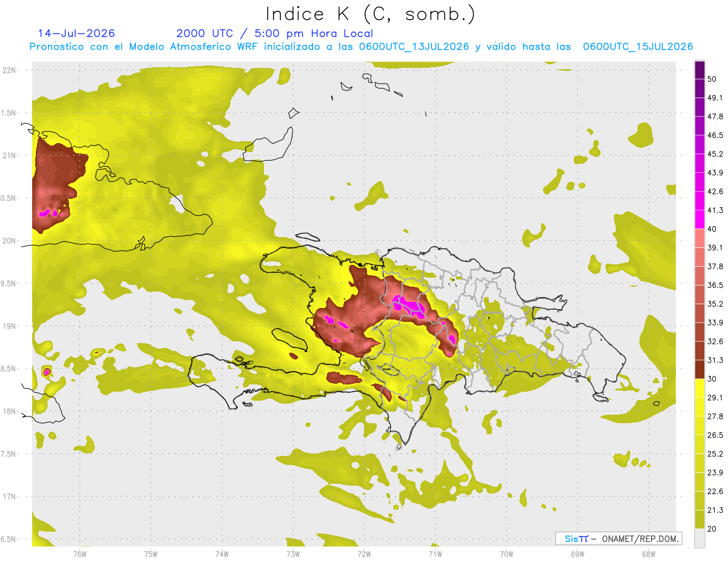Click the olive swatch between 20 and 21.3
Screen dimensions: 728x562
699,520
